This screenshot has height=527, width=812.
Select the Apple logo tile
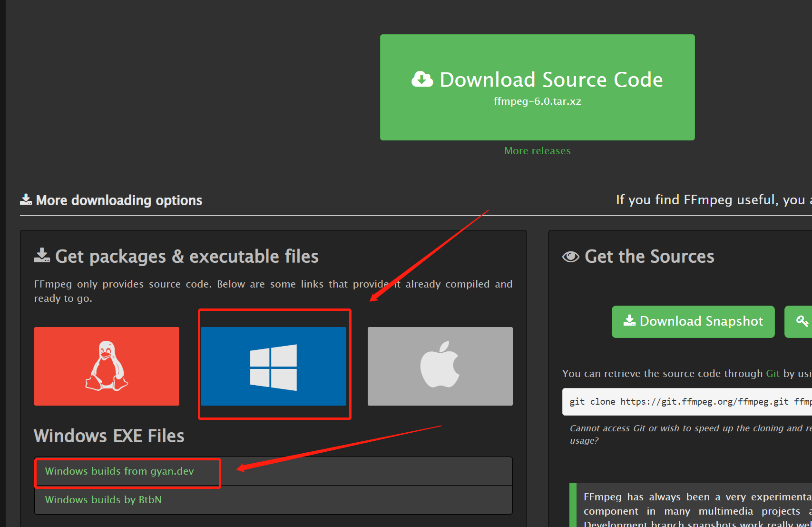tap(440, 366)
